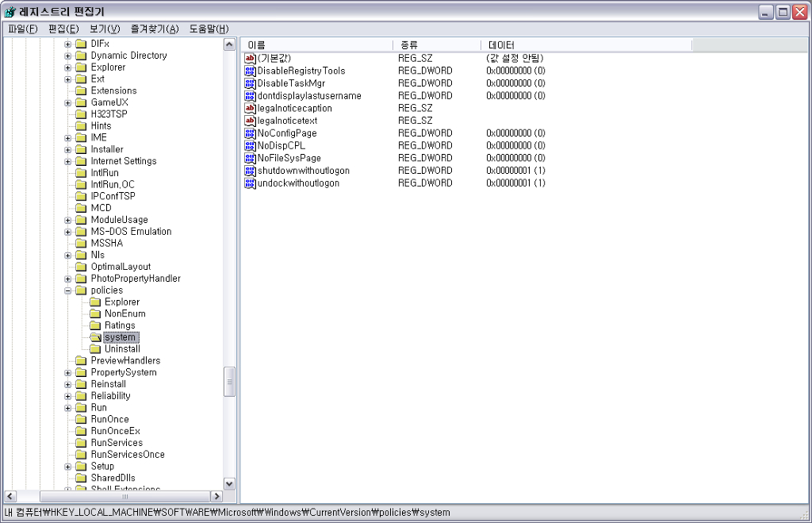The image size is (812, 523).
Task: Click tree horizontal scrollbar right arrow
Action: click(x=217, y=496)
